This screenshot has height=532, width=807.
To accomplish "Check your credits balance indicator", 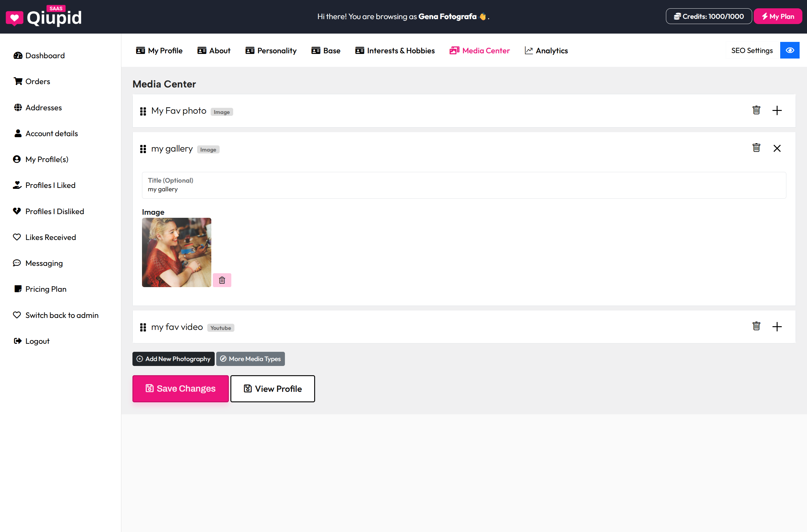I will click(708, 16).
